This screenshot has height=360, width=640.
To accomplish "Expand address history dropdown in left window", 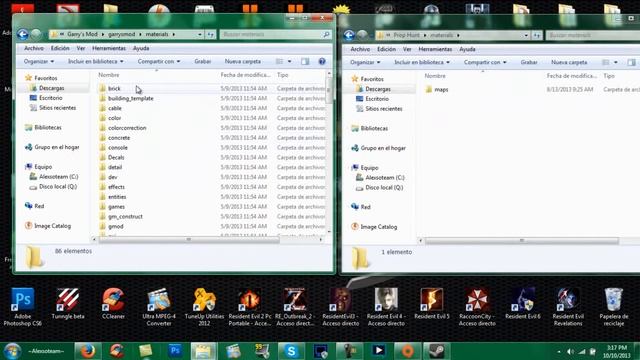I will coord(200,35).
